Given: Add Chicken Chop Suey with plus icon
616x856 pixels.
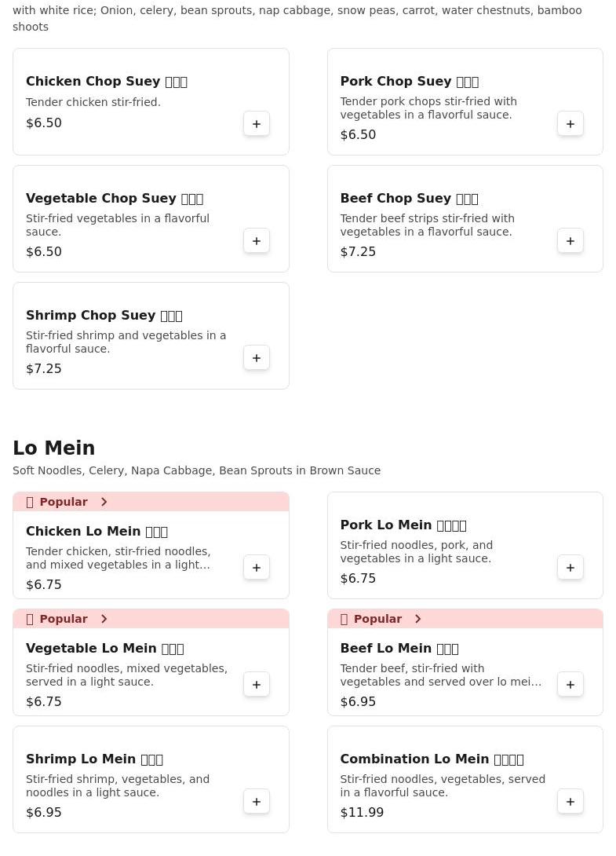Looking at the screenshot, I should tap(257, 124).
